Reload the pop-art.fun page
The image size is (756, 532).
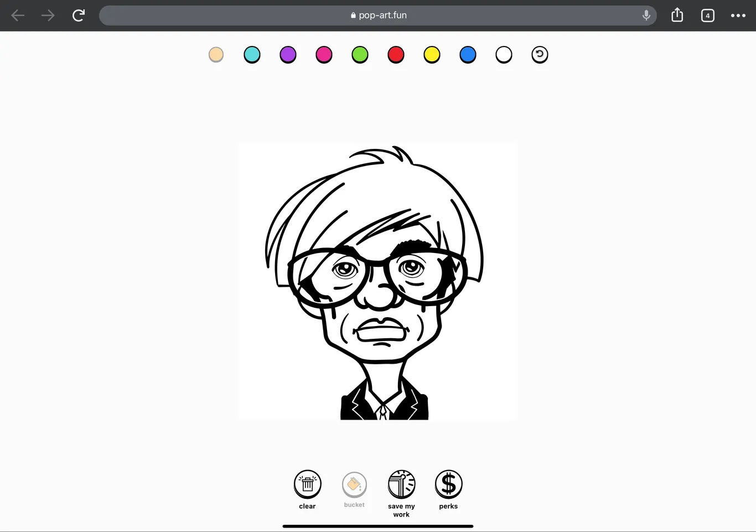pos(78,15)
